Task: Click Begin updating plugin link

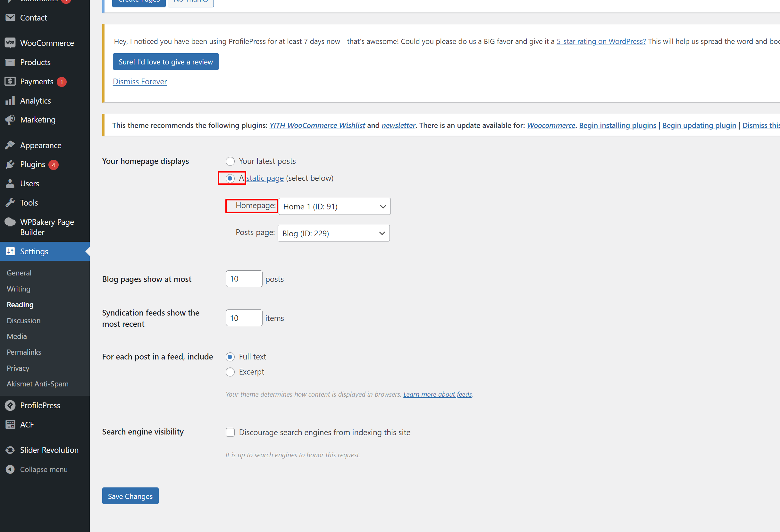Action: tap(699, 125)
